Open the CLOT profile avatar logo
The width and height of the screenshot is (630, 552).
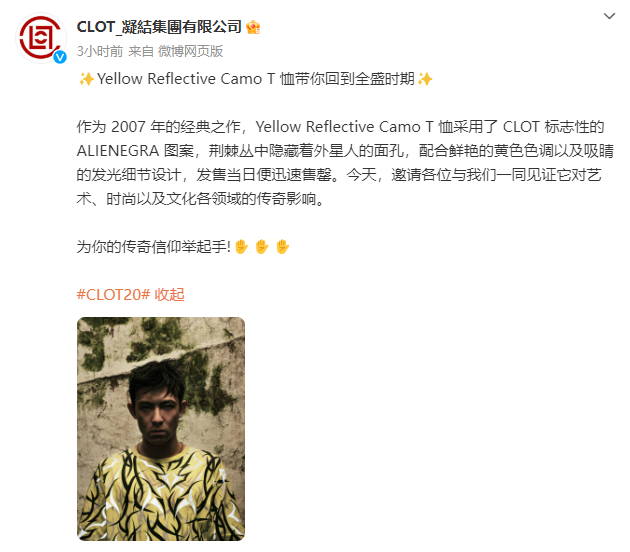point(41,38)
